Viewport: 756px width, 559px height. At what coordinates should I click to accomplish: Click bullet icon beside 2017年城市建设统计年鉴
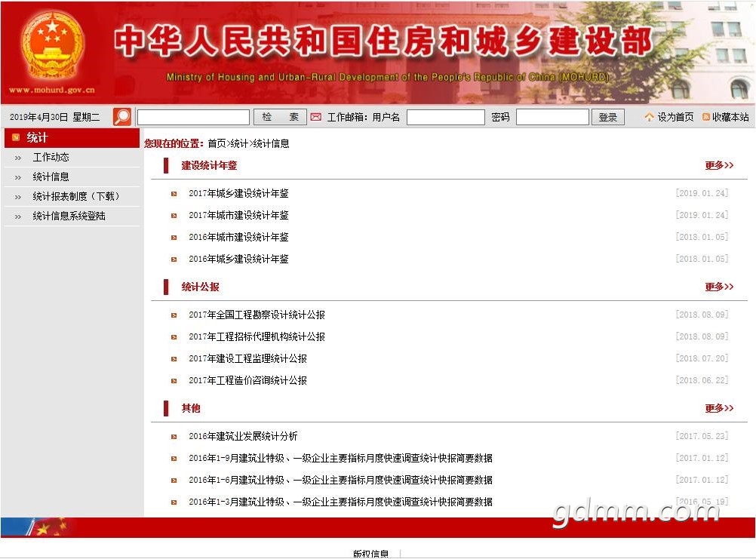tap(174, 216)
